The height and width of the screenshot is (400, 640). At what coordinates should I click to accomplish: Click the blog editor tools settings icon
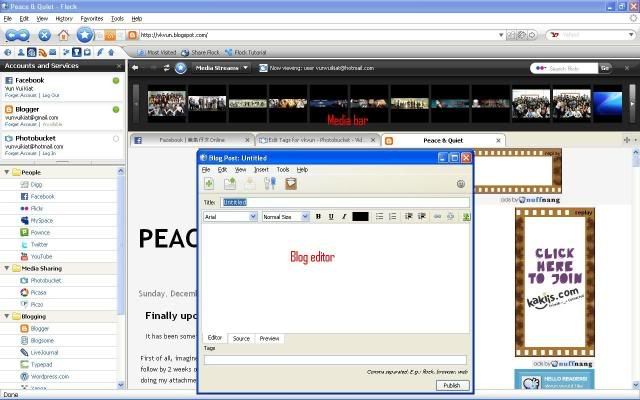[270, 184]
